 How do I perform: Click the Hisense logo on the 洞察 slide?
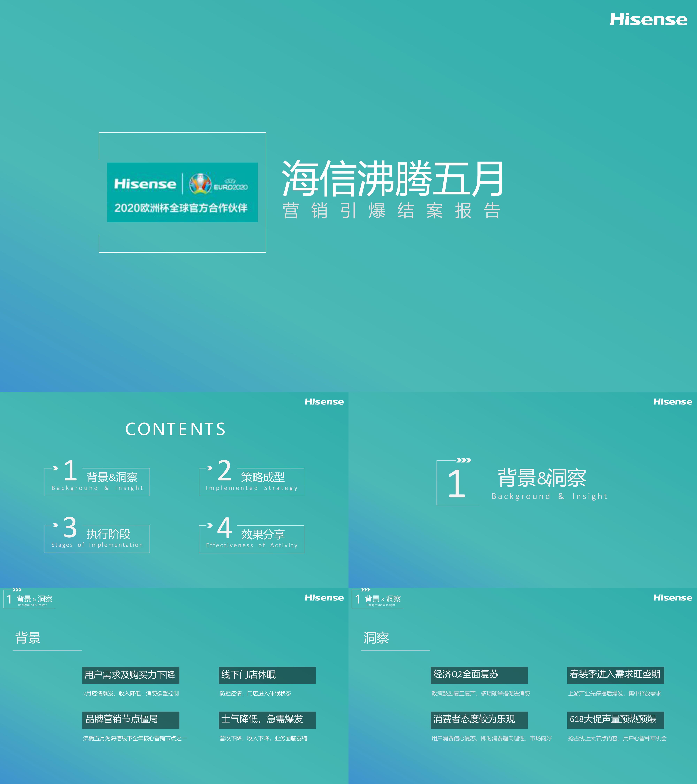point(672,598)
